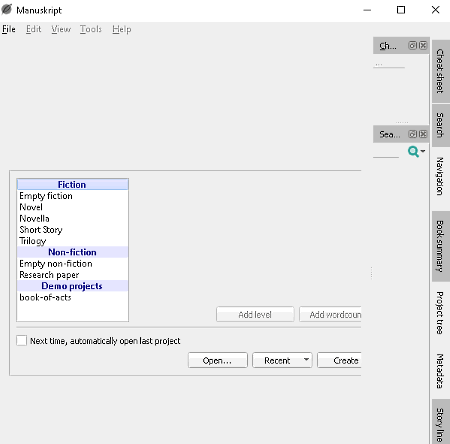450x444 pixels.
Task: Switch to the Navigation side tab
Action: [440, 176]
